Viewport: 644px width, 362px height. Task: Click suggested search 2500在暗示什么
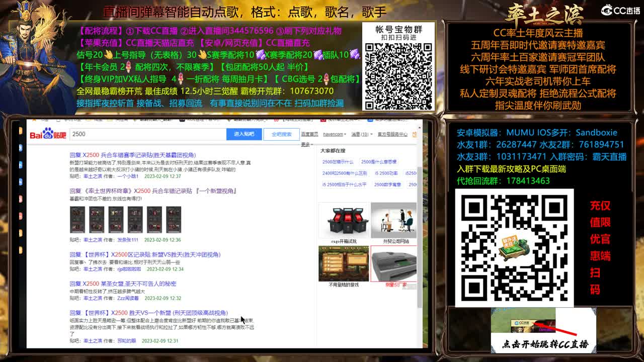click(338, 162)
